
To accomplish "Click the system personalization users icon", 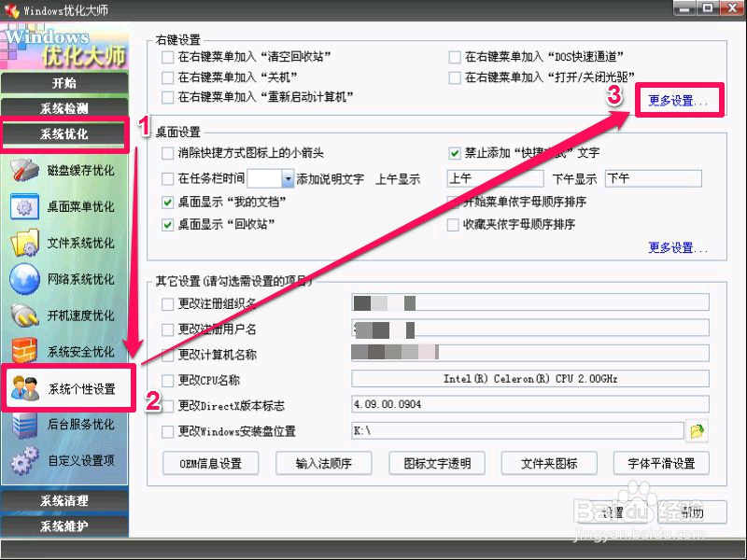I will coord(25,388).
